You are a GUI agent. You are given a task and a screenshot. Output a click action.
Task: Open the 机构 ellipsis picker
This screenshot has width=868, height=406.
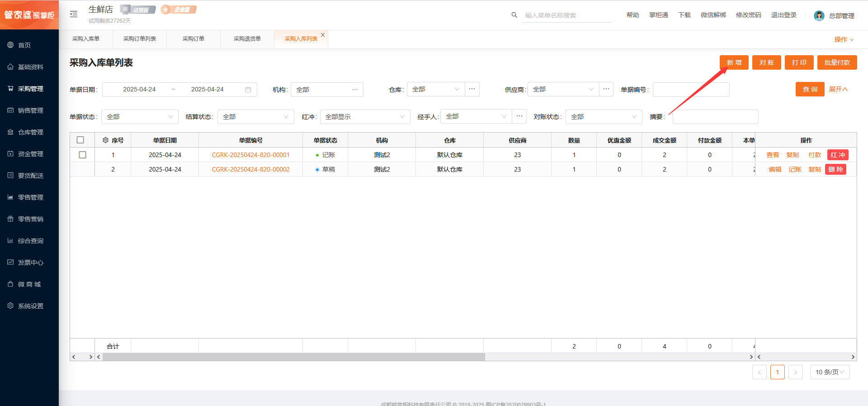355,90
